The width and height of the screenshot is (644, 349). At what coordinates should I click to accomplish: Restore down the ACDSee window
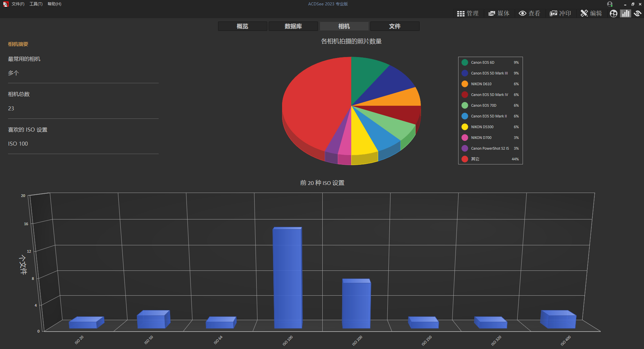click(x=633, y=4)
